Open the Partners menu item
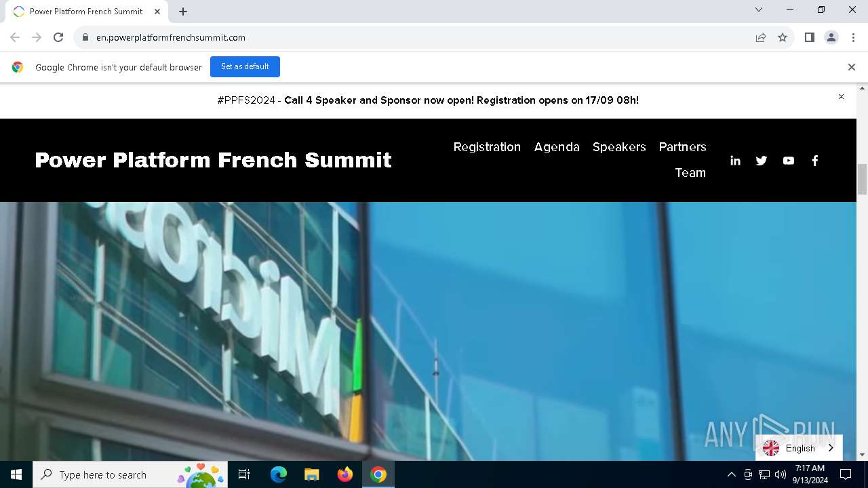 point(682,147)
